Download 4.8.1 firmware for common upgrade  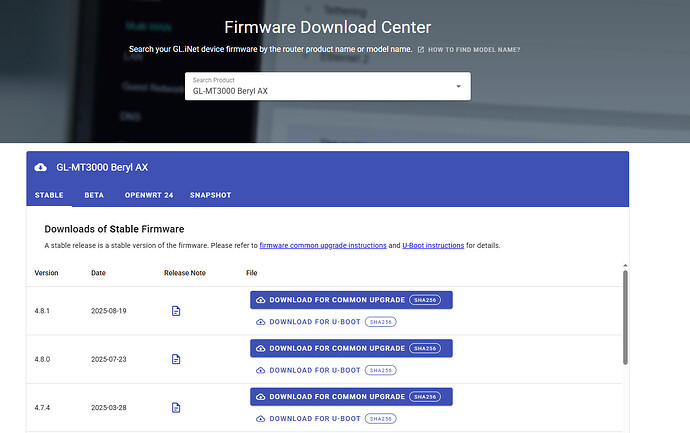[330, 300]
